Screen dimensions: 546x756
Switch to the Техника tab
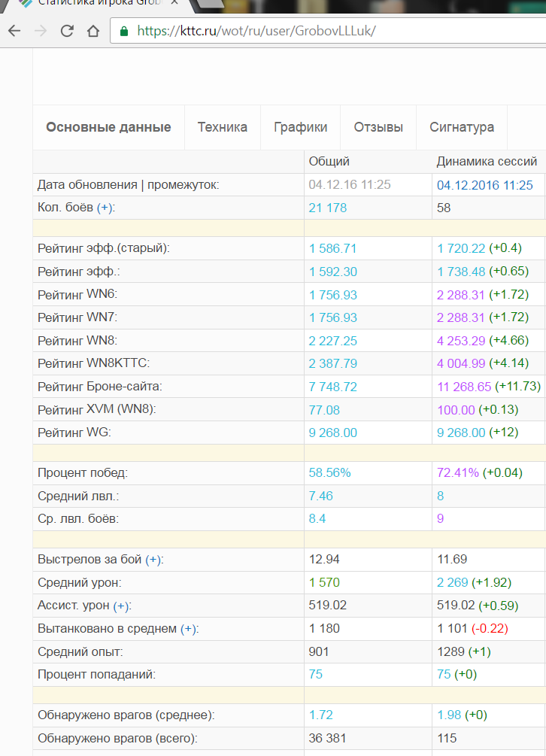(223, 127)
